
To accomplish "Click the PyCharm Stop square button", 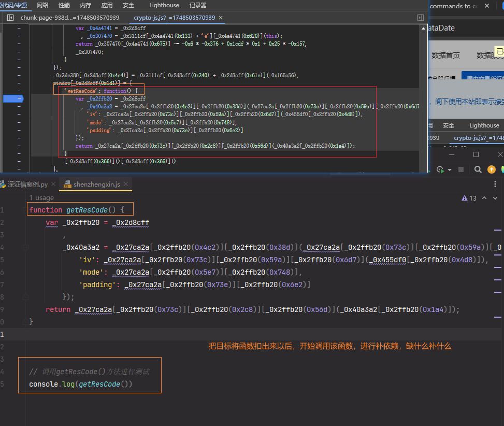I will click(x=461, y=169).
